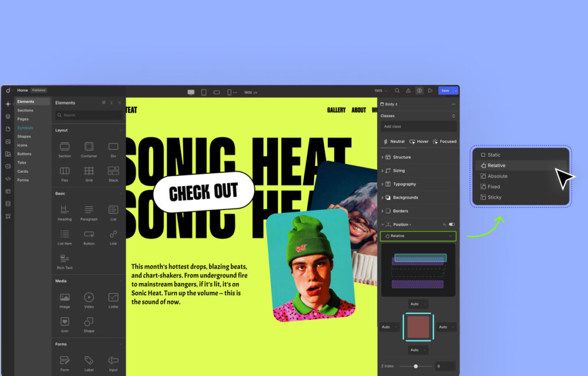
Task: Add a Grid layout element
Action: [89, 171]
